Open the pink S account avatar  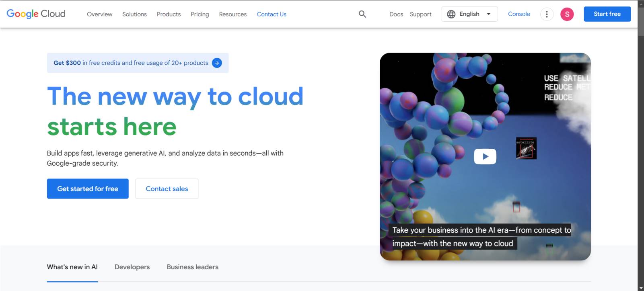coord(567,14)
